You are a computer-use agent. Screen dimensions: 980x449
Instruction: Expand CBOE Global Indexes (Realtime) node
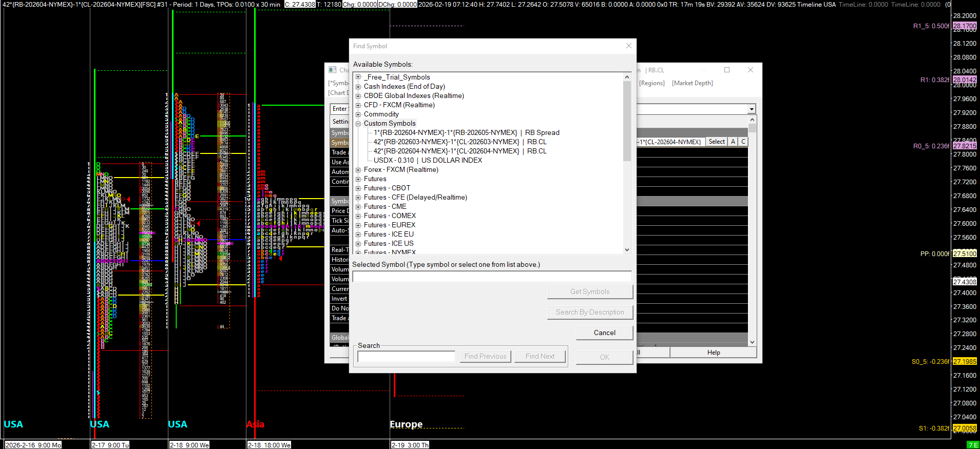[358, 95]
